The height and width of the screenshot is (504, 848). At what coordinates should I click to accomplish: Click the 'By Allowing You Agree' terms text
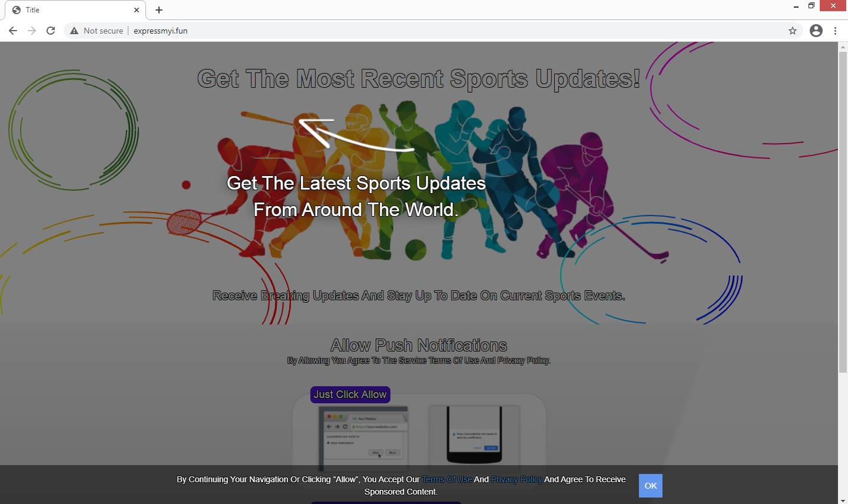[x=419, y=360]
